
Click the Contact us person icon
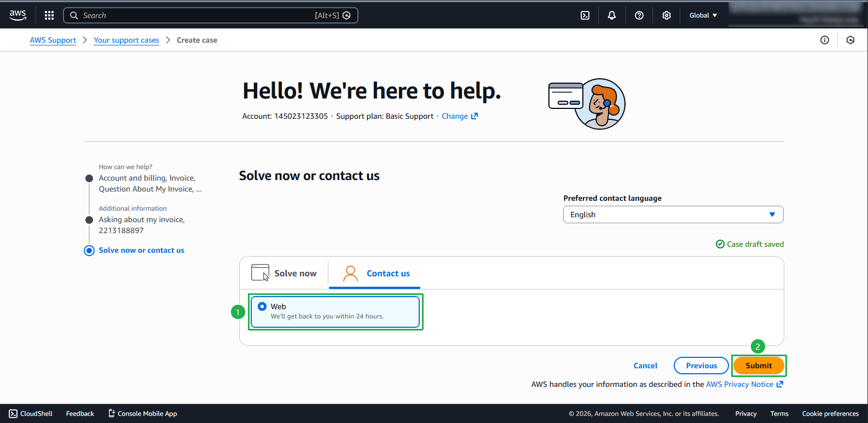click(351, 273)
